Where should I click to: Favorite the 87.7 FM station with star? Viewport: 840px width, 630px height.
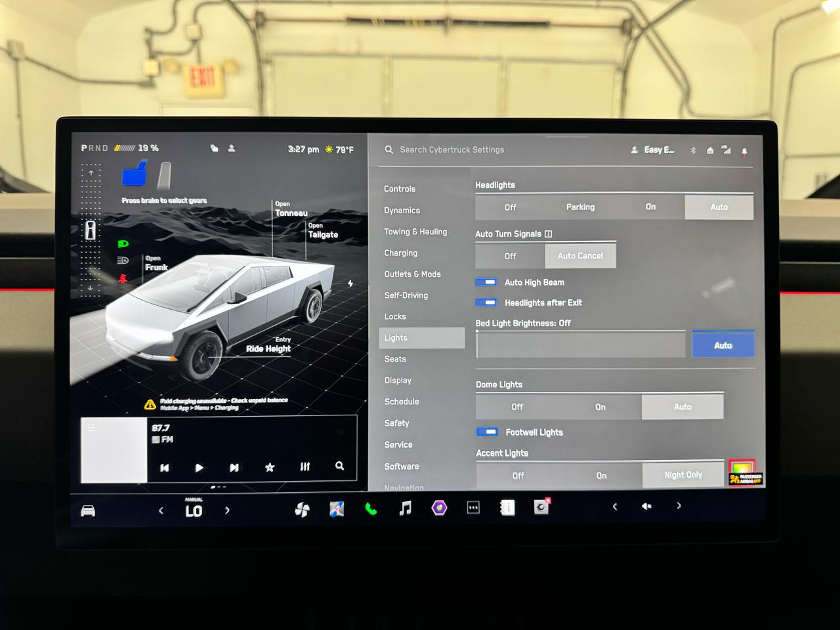(270, 467)
